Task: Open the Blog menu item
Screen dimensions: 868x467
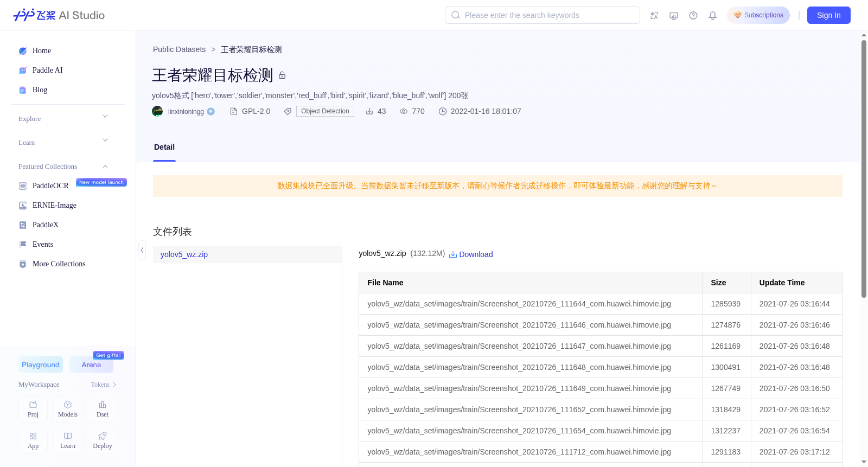Action: (x=40, y=90)
